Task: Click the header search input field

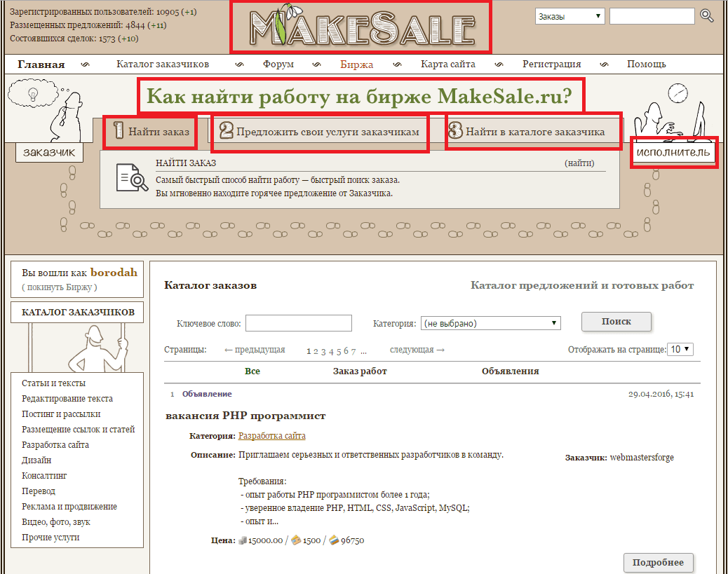Action: coord(652,16)
